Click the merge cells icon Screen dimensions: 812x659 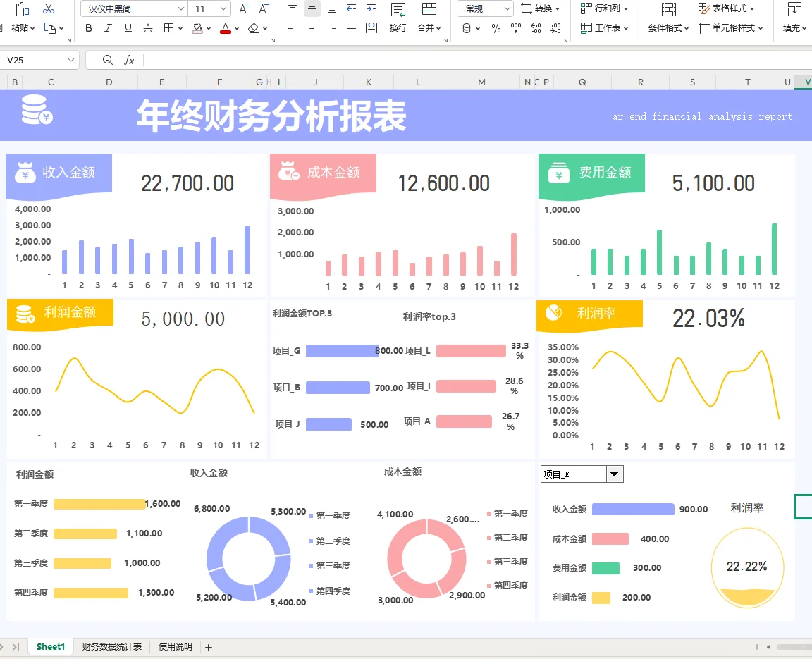(x=429, y=8)
